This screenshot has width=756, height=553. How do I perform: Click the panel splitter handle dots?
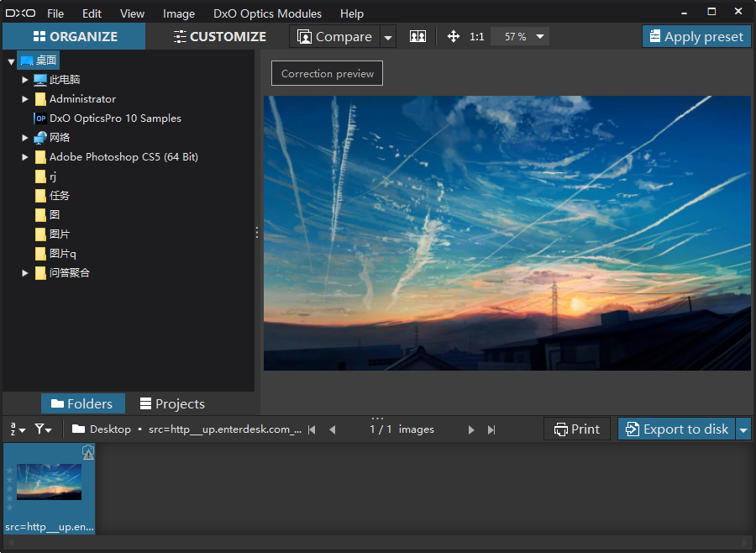[257, 233]
